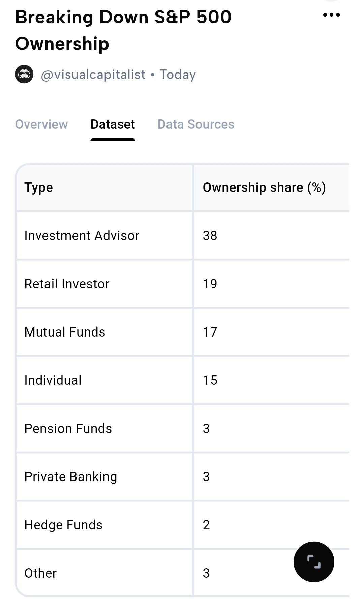The image size is (364, 611).
Task: Select the Other type row
Action: tap(183, 573)
